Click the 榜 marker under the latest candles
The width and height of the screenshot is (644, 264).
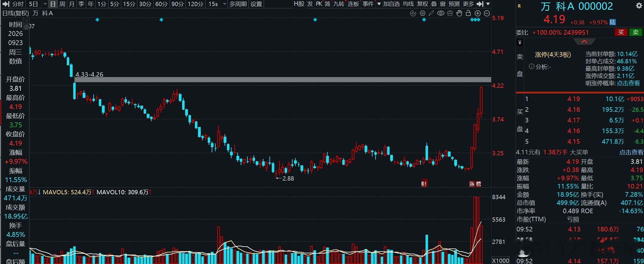point(478,184)
